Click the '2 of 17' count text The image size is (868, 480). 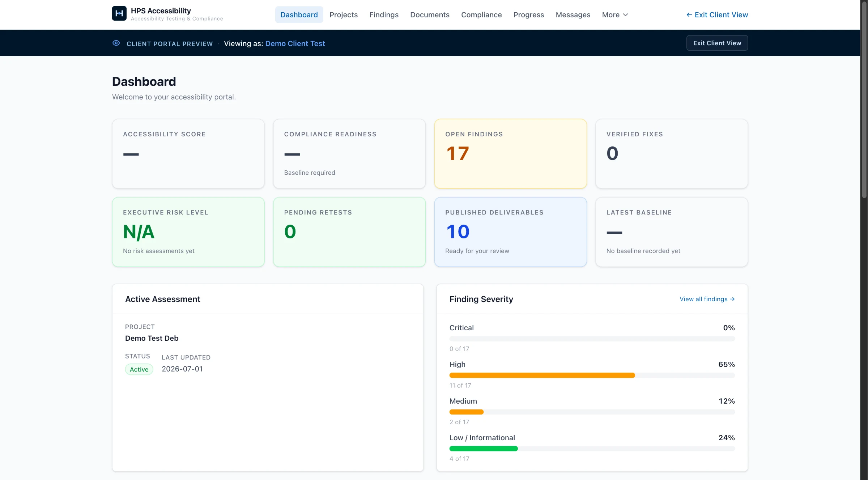point(459,422)
